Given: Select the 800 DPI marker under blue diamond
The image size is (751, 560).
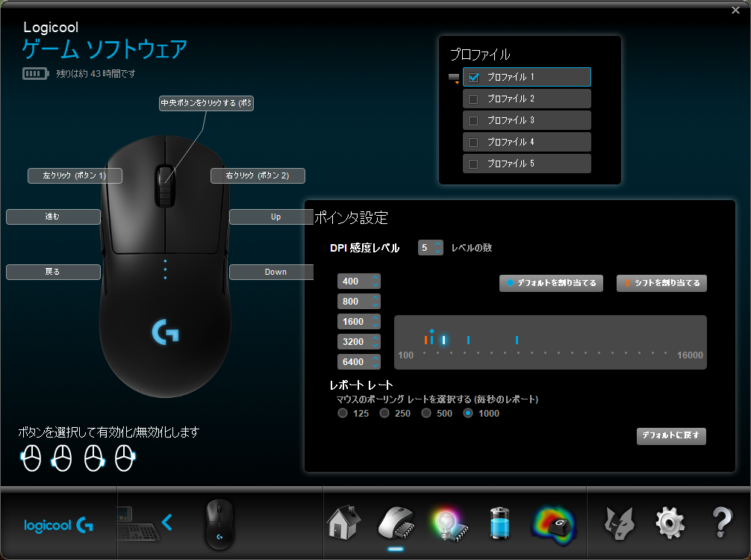Looking at the screenshot, I should [x=432, y=340].
